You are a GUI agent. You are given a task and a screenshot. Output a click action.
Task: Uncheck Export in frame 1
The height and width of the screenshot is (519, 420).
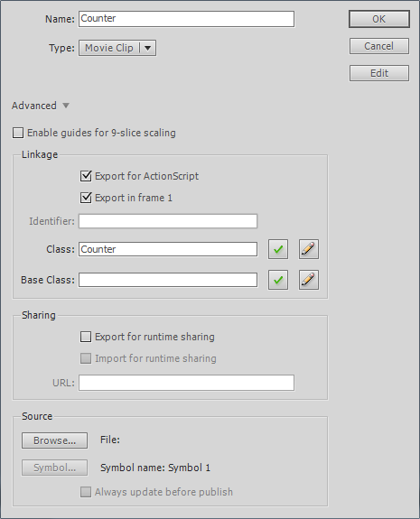point(86,198)
